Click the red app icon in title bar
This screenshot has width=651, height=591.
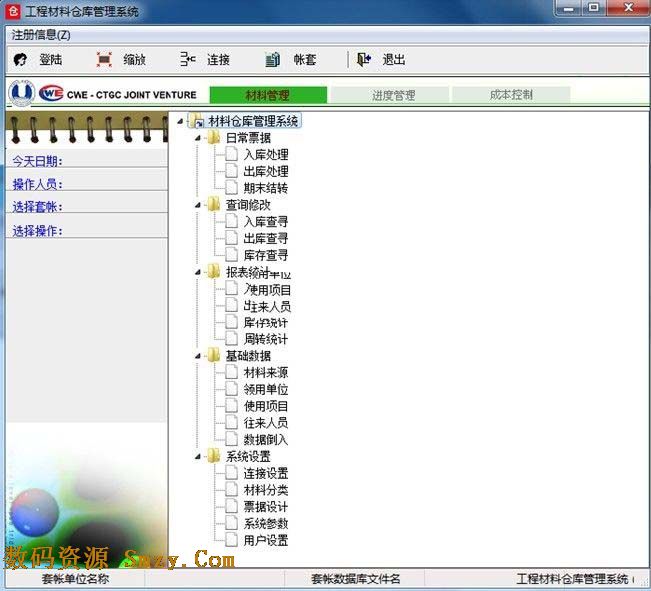[13, 11]
